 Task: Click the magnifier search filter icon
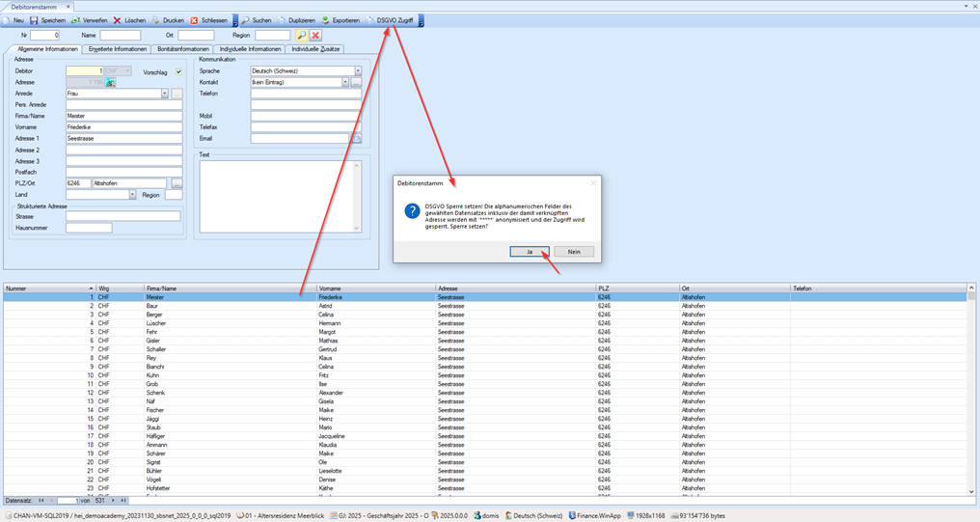[x=302, y=36]
